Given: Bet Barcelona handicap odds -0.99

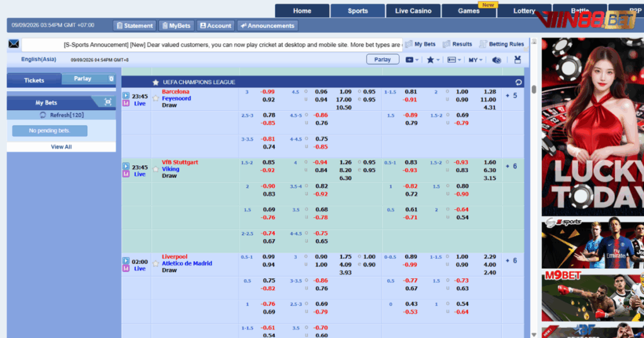Looking at the screenshot, I should [x=268, y=92].
